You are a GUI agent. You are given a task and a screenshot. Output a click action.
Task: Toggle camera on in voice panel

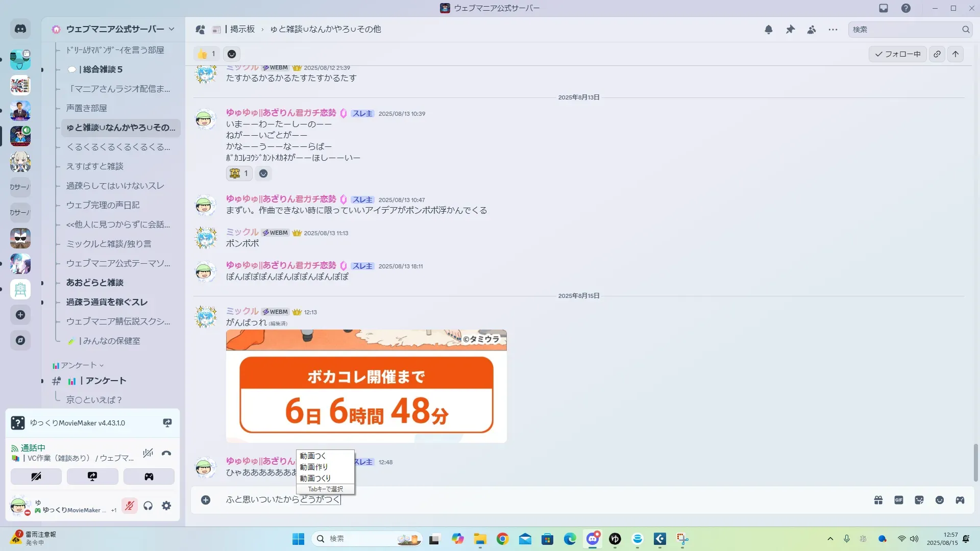(x=36, y=477)
